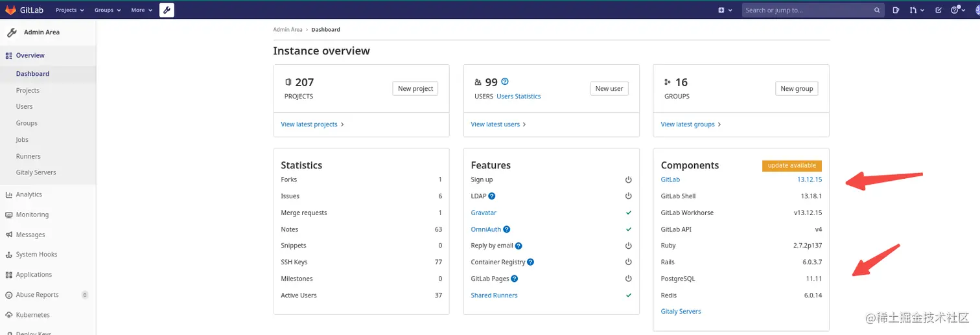Click the Reply by email help icon
Image resolution: width=980 pixels, height=335 pixels.
tap(519, 246)
